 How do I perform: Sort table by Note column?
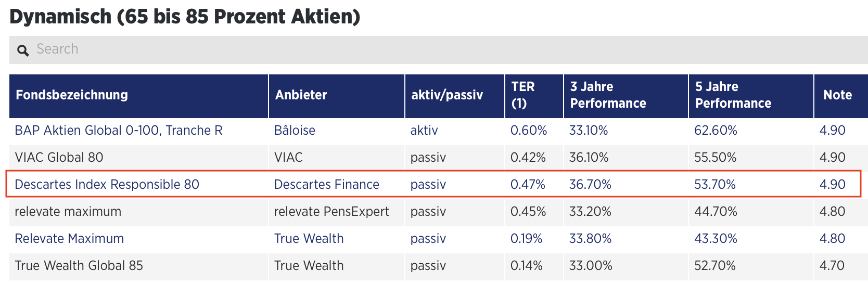pyautogui.click(x=837, y=95)
